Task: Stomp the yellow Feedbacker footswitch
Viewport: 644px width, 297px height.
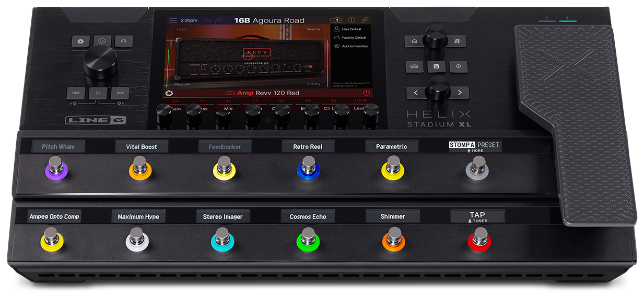Action: [x=224, y=169]
